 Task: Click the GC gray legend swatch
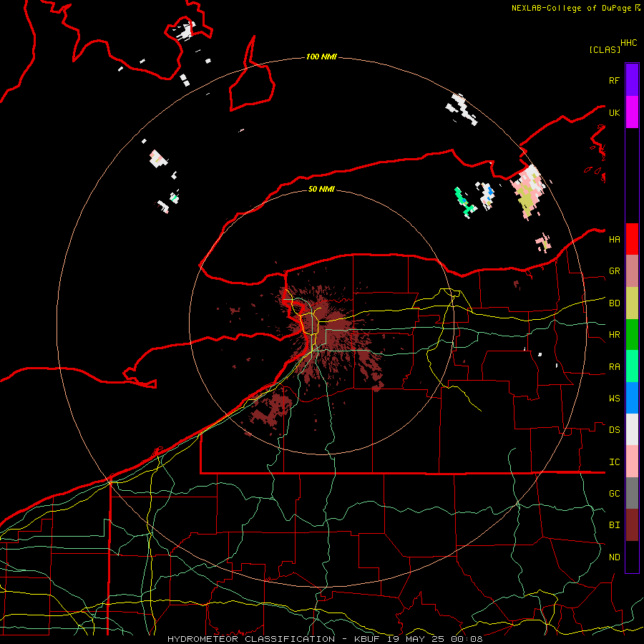pos(632,493)
